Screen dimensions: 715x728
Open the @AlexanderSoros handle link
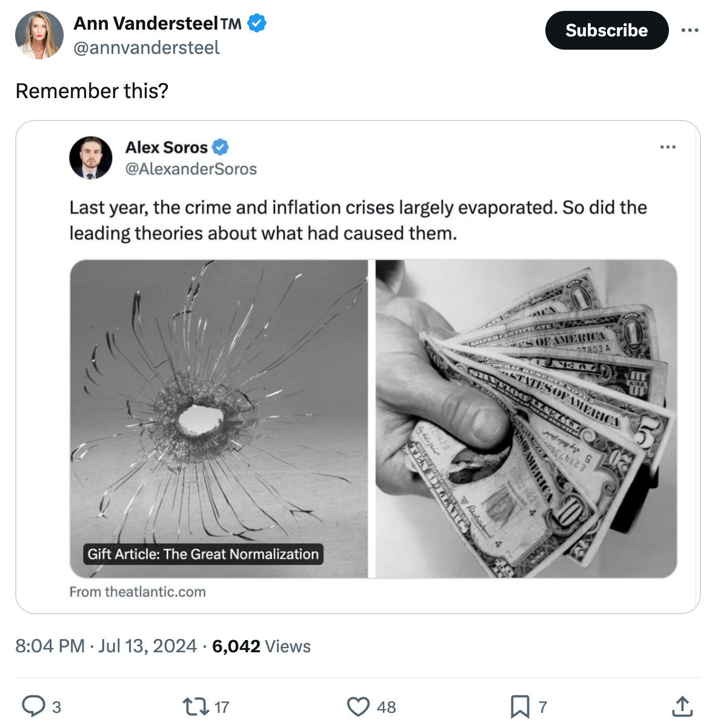191,169
